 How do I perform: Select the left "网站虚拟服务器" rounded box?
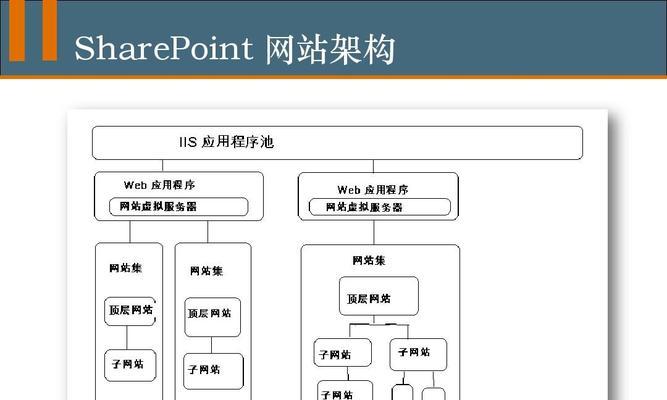click(179, 206)
